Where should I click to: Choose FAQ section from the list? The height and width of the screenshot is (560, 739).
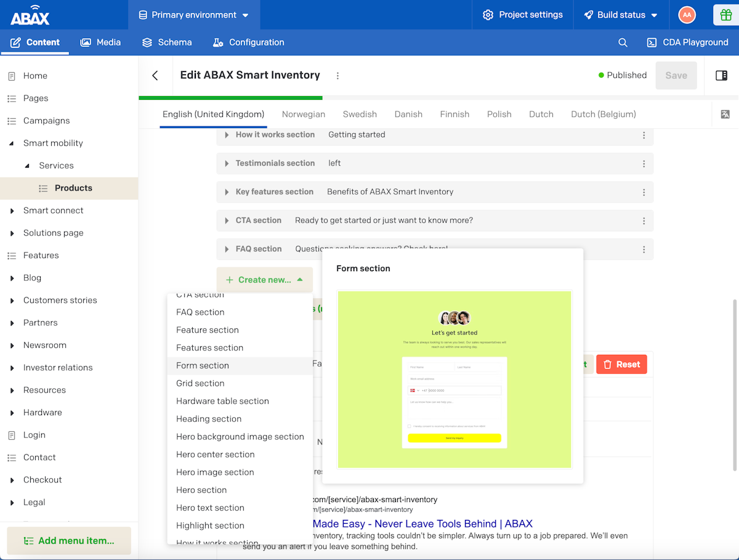[240, 312]
